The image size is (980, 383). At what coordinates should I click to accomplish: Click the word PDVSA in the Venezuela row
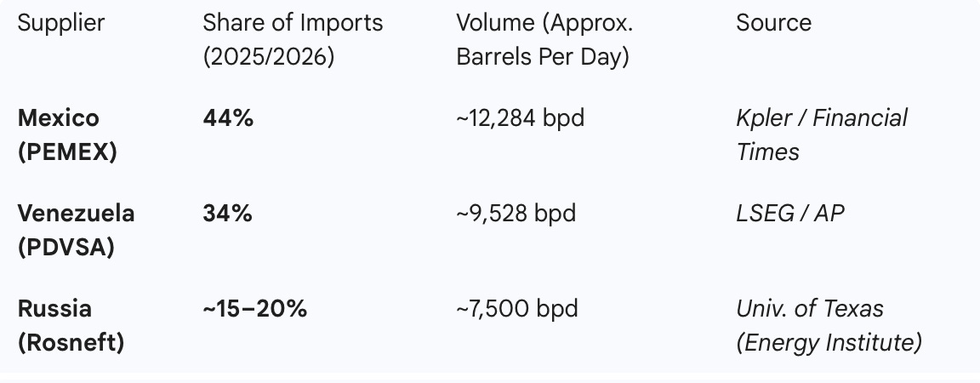[66, 249]
